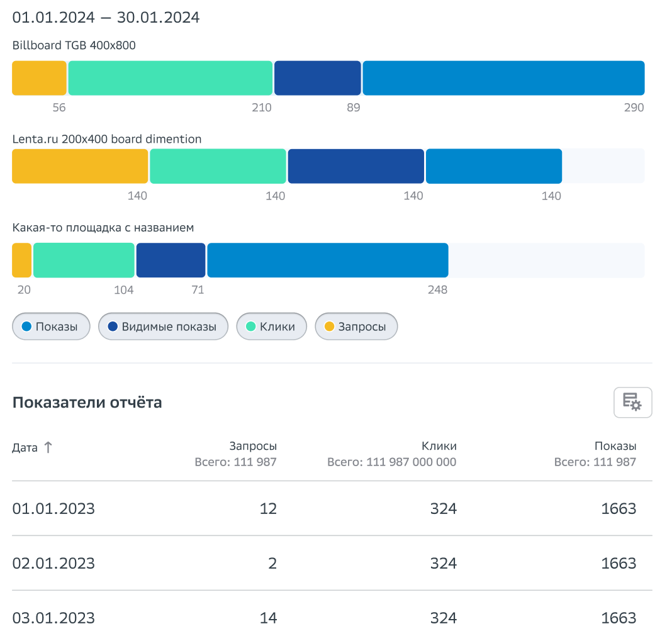The image size is (672, 636).
Task: Click sort arrow next to Дата
Action: [x=48, y=447]
